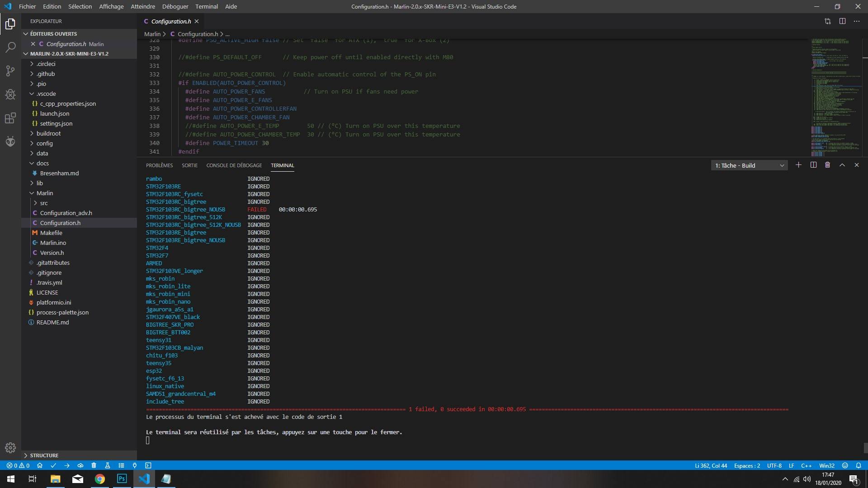Click PlatformIO Upload arrow in status bar
This screenshot has height=488, width=868.
(67, 465)
